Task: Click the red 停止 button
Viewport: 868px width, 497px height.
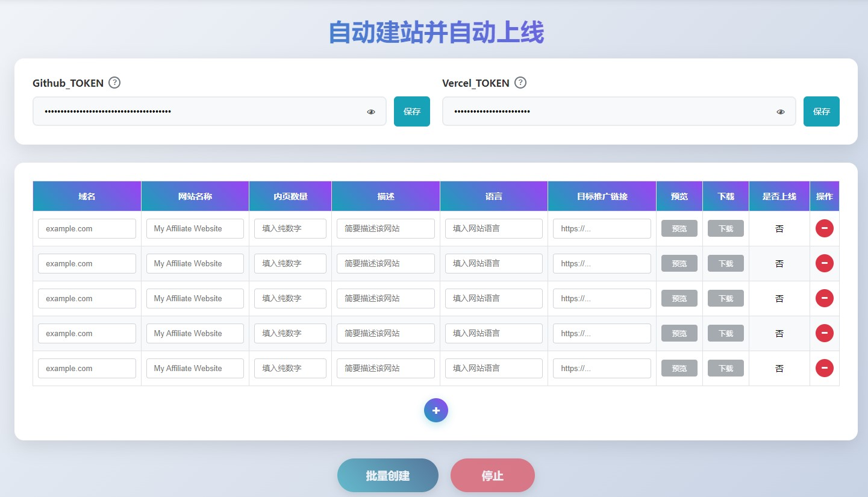Action: click(493, 475)
